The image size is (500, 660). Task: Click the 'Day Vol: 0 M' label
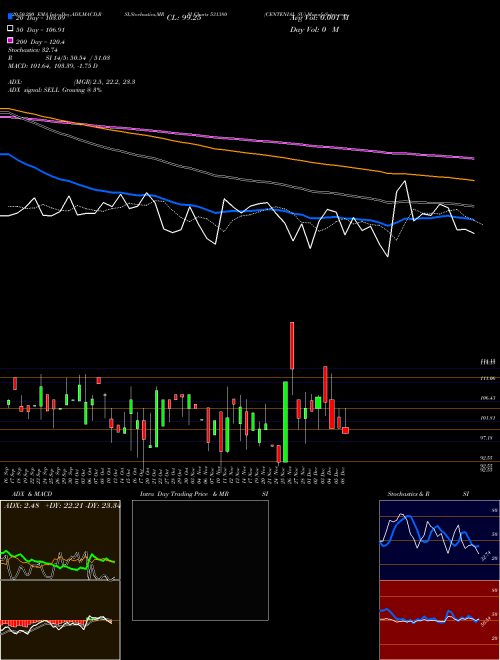[x=314, y=29]
